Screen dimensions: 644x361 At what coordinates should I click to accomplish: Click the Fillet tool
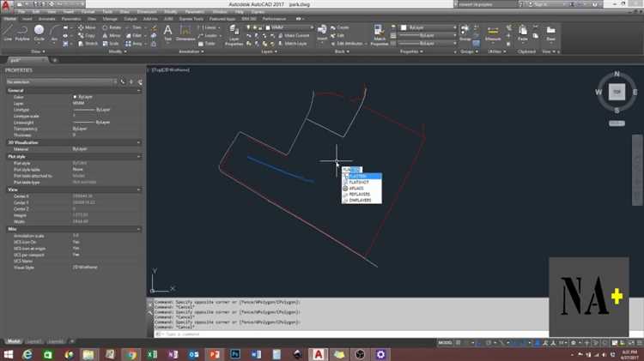[134, 36]
